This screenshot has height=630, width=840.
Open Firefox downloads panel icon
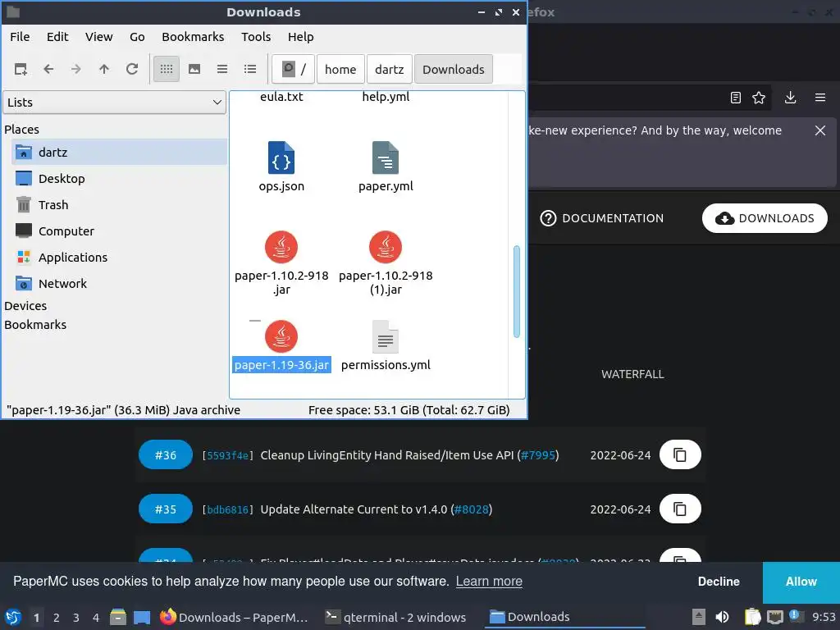tap(790, 98)
